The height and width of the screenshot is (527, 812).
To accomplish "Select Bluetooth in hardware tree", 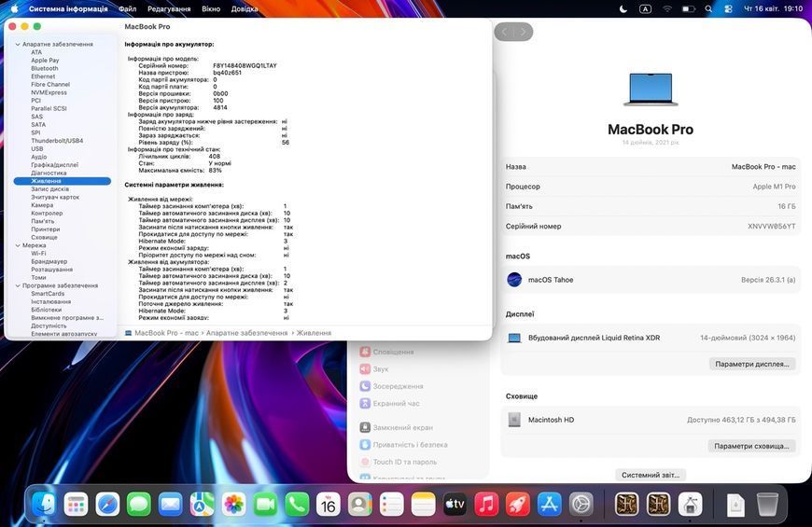I will tap(45, 68).
